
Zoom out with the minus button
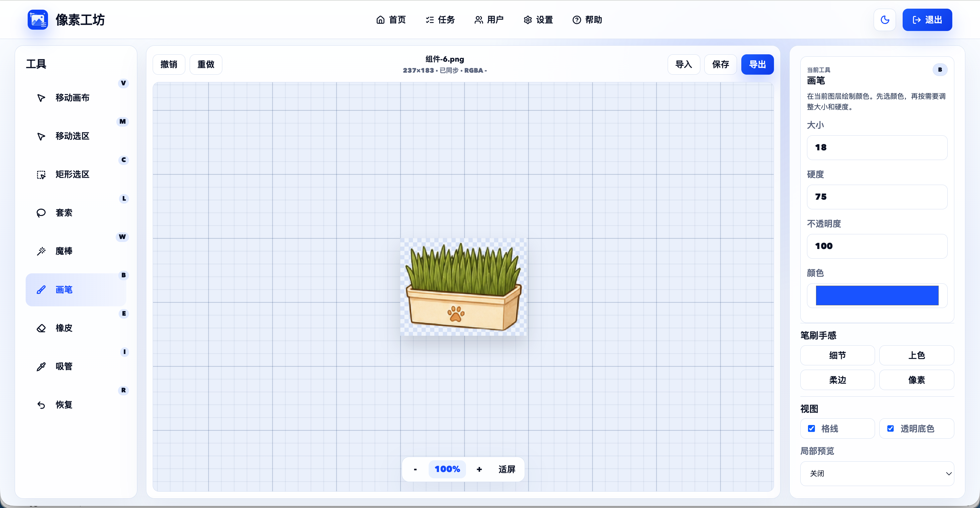coord(415,469)
